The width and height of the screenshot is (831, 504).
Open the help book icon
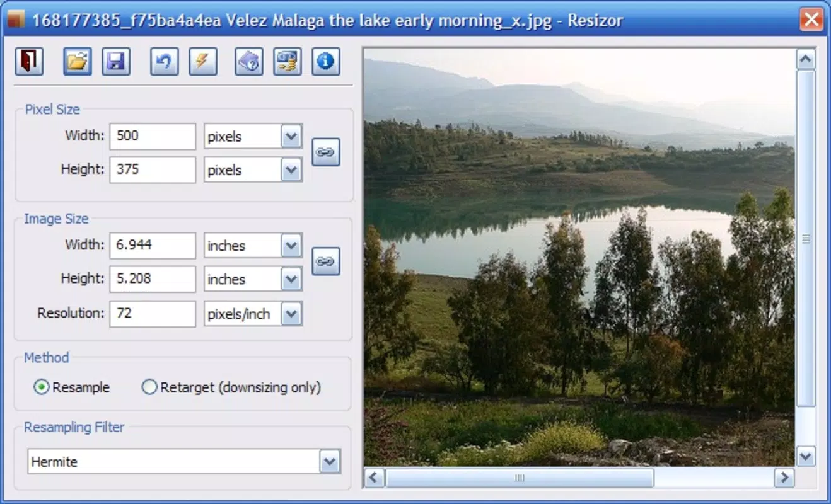pos(249,62)
